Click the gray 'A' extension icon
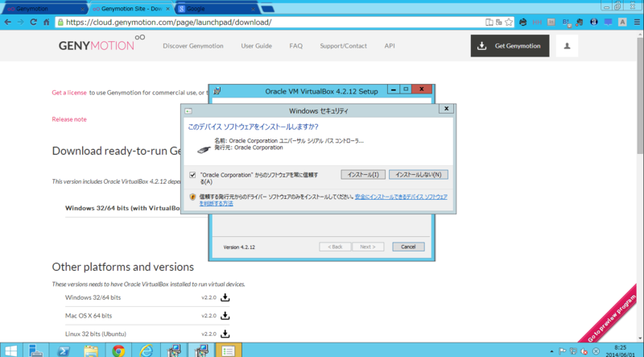This screenshot has width=644, height=357. [622, 23]
